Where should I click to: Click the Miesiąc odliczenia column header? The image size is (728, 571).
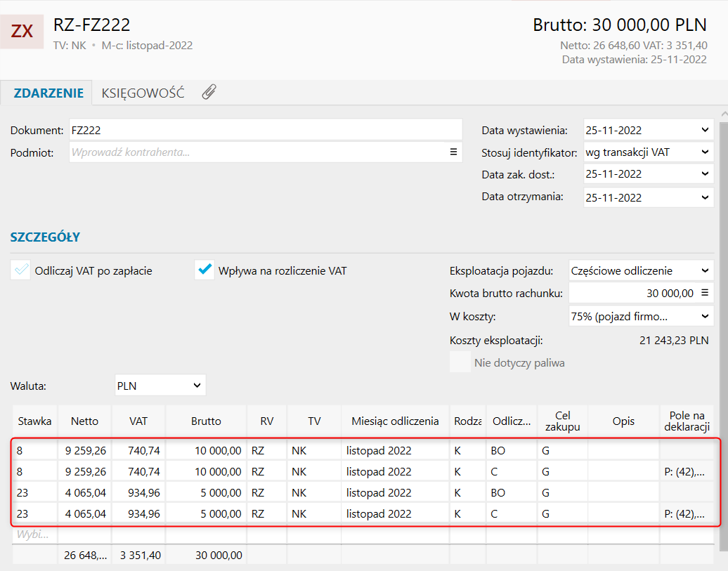pos(395,421)
